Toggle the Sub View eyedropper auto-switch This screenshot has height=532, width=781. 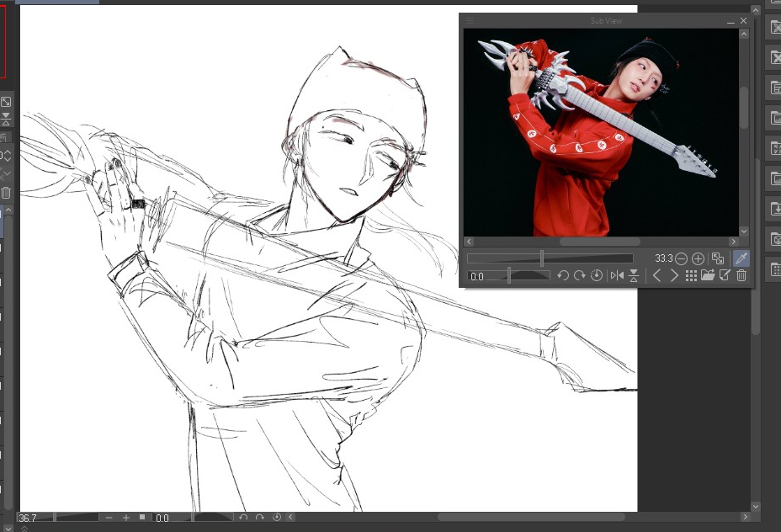pos(741,259)
